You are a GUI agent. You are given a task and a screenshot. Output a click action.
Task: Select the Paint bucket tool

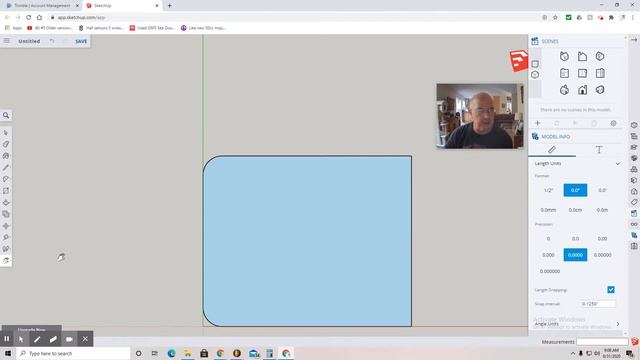click(x=6, y=156)
